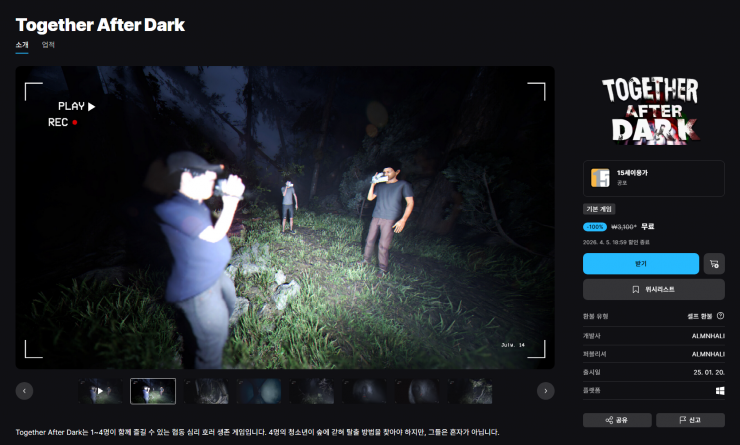Viewport: 740px width, 445px height.
Task: Click the -100% discount badge
Action: pos(594,227)
